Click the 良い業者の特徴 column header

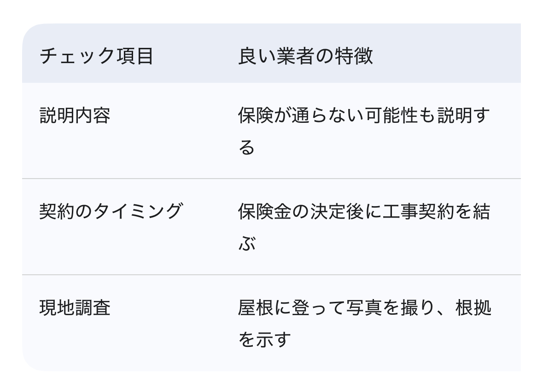pos(305,57)
